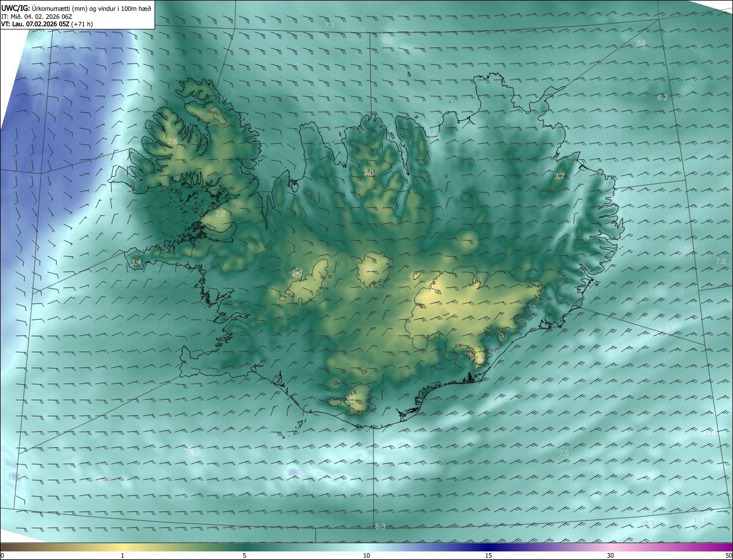Viewport: 733px width, 560px height.
Task: Click the 9.8 value label on the map
Action: point(192,452)
